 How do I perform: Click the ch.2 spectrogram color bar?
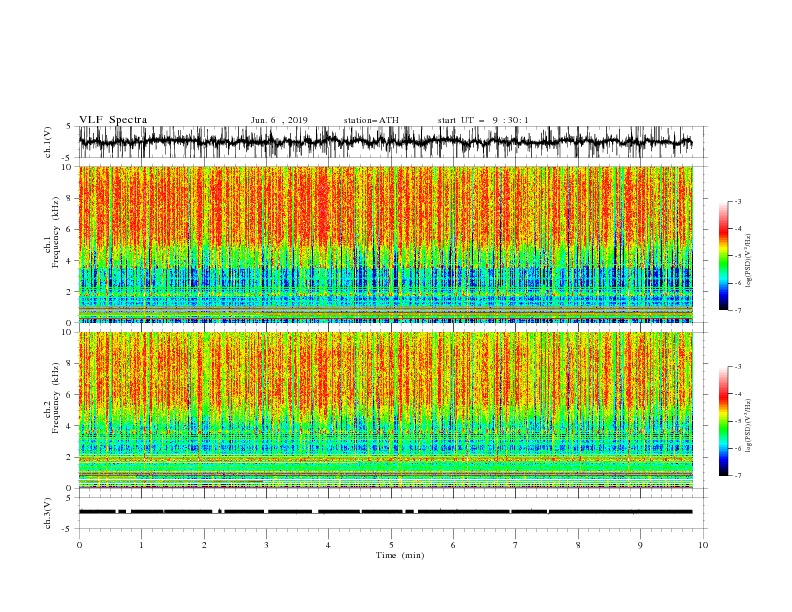click(x=723, y=421)
